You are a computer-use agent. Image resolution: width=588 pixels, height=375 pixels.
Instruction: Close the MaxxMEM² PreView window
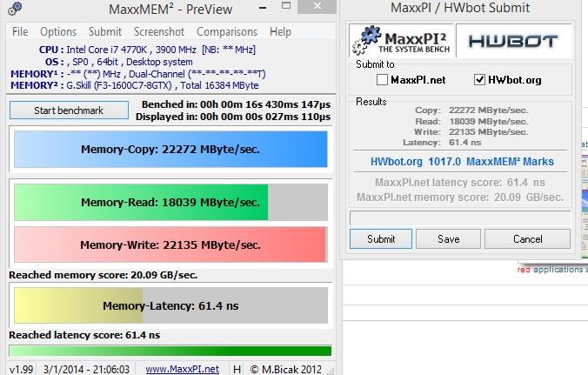pyautogui.click(x=317, y=6)
